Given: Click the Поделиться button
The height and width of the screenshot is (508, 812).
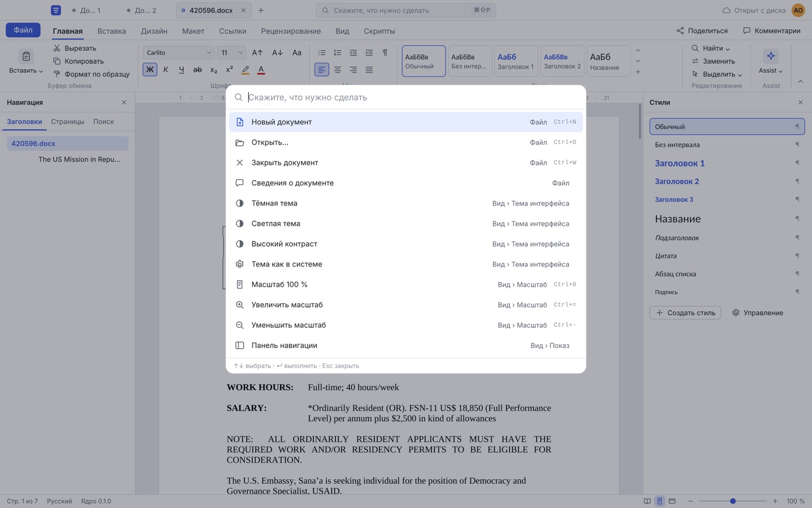Looking at the screenshot, I should 702,30.
